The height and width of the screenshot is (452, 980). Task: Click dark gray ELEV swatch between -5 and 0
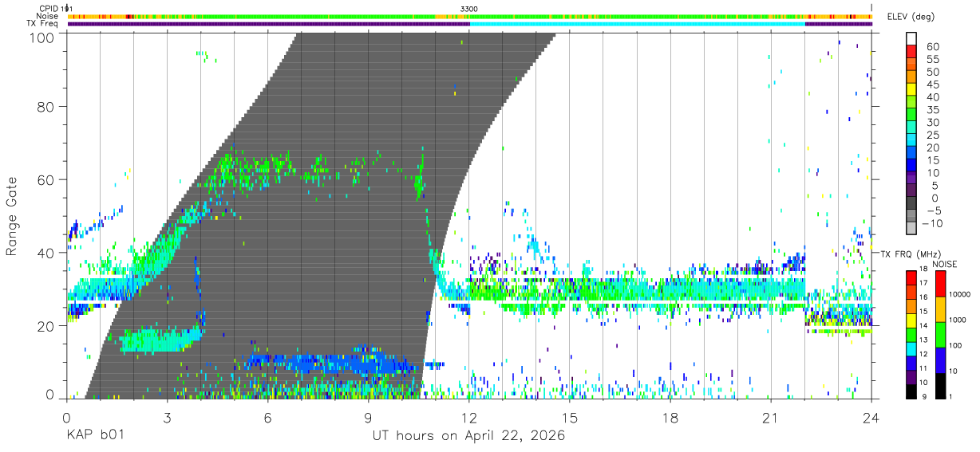(911, 204)
